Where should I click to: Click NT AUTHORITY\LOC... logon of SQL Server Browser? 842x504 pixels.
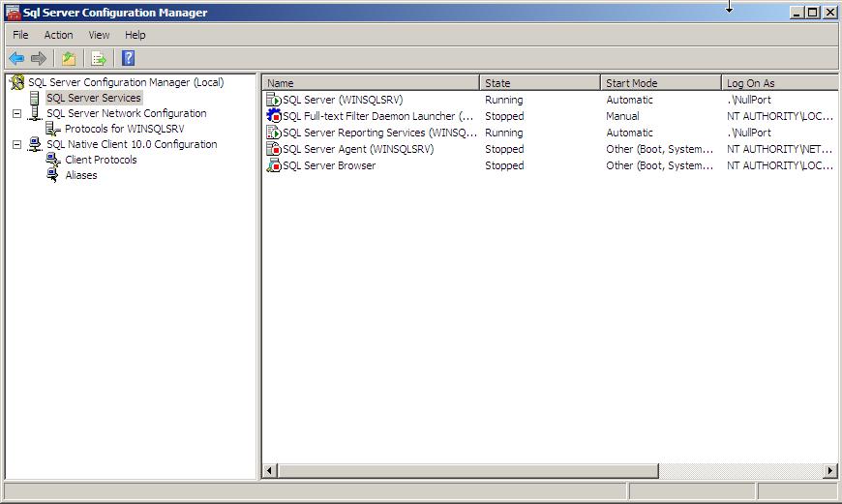[780, 165]
